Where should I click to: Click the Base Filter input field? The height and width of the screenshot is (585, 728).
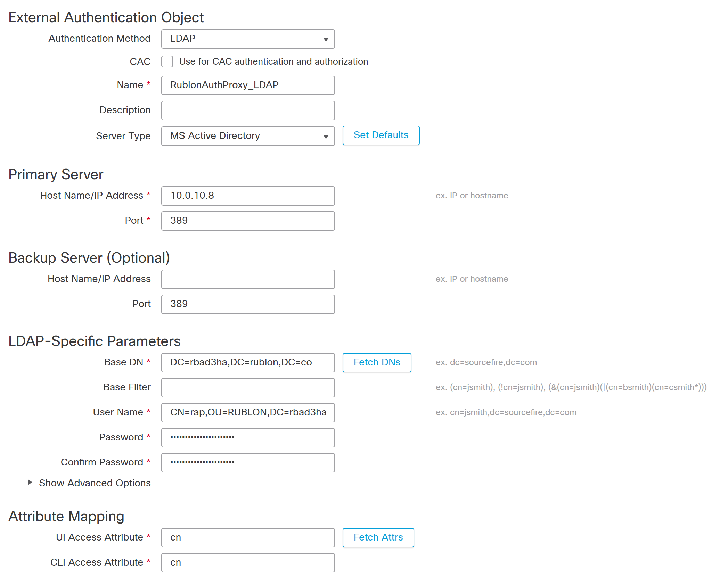click(248, 388)
